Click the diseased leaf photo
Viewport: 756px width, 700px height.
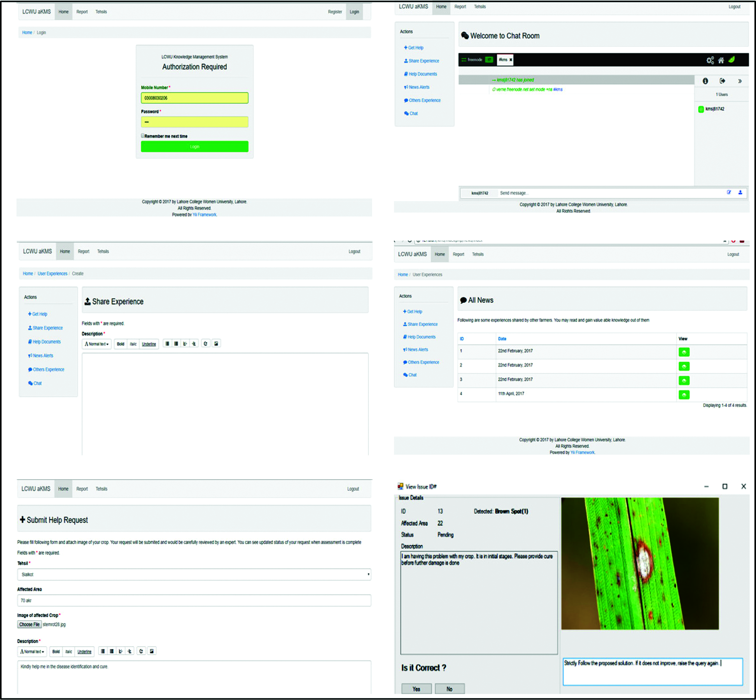click(x=640, y=564)
